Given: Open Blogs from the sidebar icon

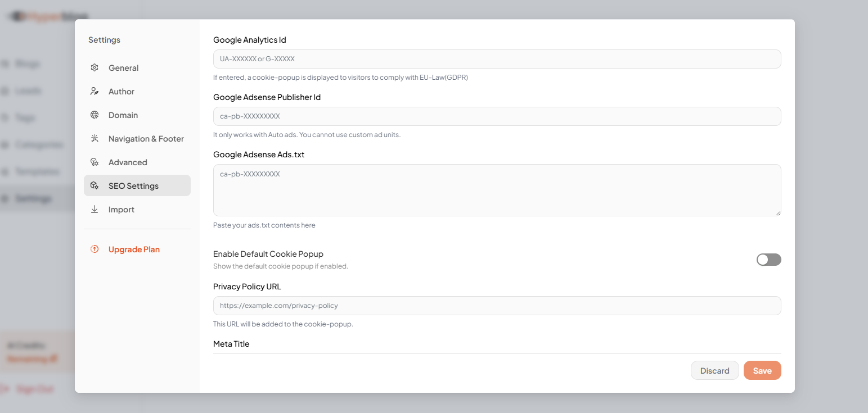Looking at the screenshot, I should pyautogui.click(x=7, y=63).
